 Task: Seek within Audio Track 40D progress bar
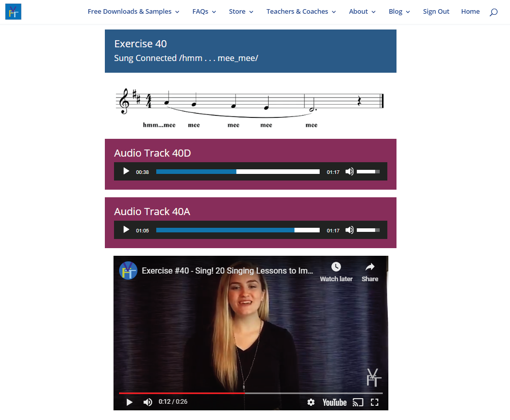tap(238, 171)
